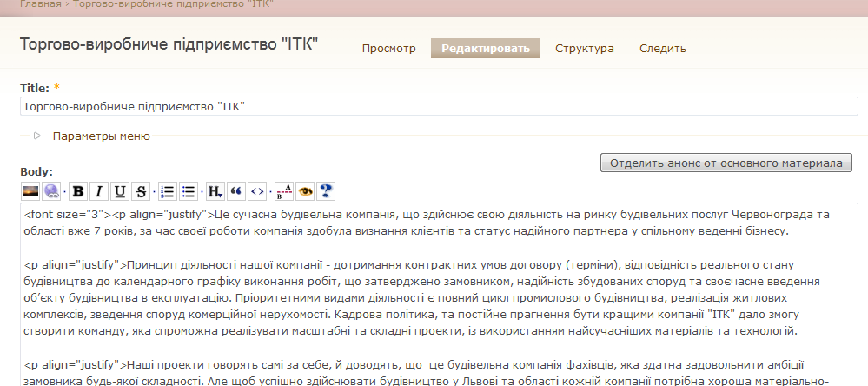Viewport: 868px width, 386px height.
Task: Open the Параметры меню fieldset link
Action: [102, 136]
